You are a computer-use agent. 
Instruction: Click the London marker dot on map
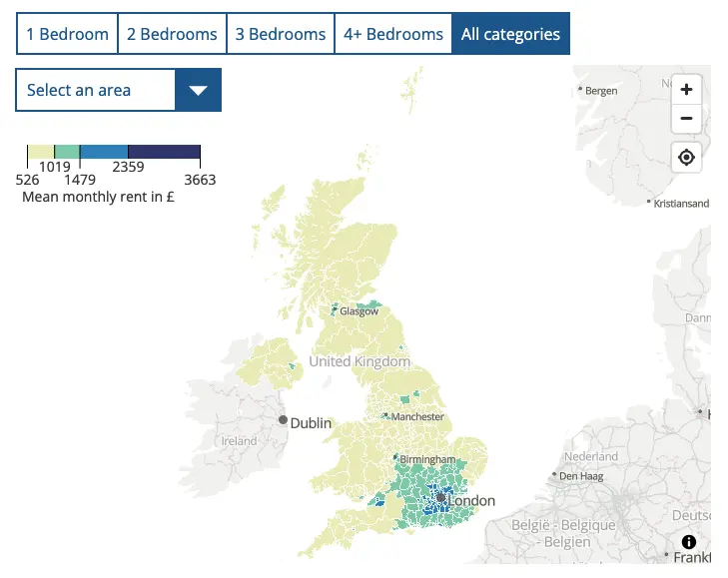click(x=440, y=498)
